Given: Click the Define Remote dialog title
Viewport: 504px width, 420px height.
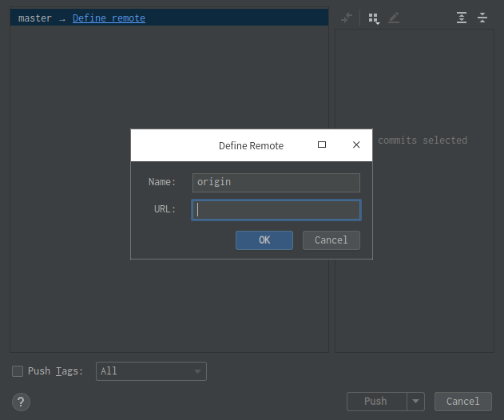Looking at the screenshot, I should (251, 145).
